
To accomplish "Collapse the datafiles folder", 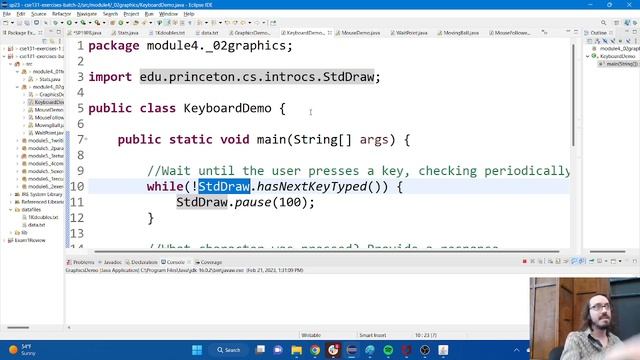I will point(11,210).
